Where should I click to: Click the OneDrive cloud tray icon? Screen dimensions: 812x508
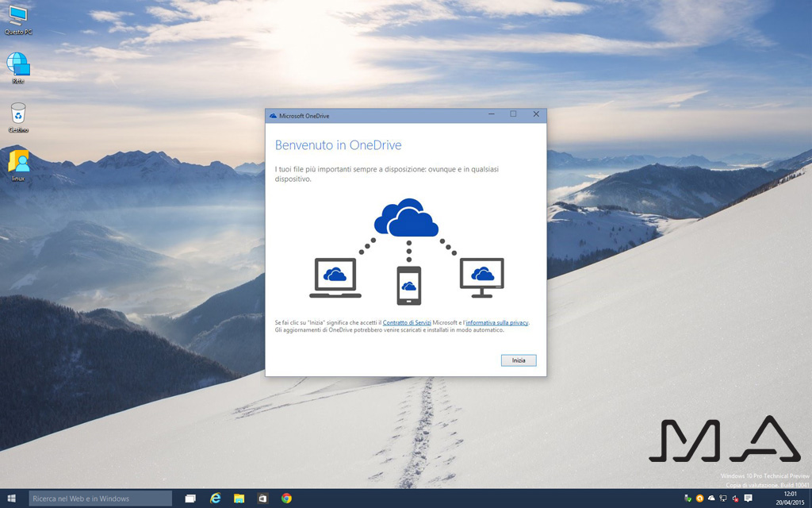711,498
